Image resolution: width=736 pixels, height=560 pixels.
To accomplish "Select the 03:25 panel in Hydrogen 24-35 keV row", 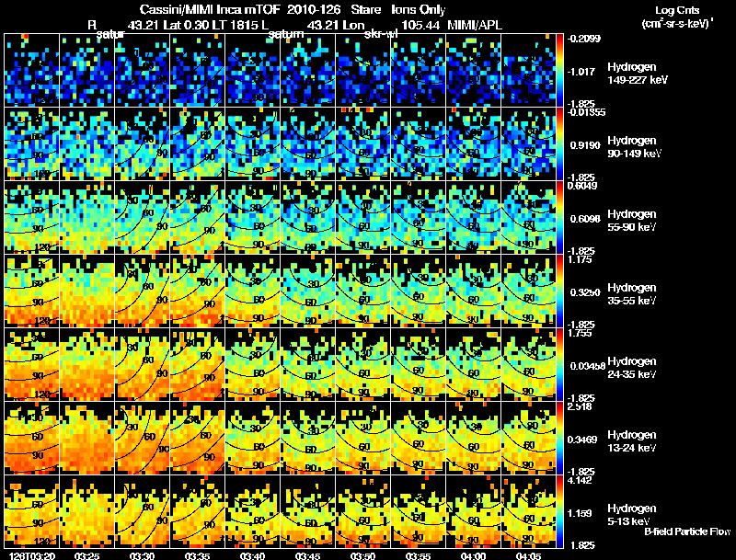I will [x=86, y=365].
